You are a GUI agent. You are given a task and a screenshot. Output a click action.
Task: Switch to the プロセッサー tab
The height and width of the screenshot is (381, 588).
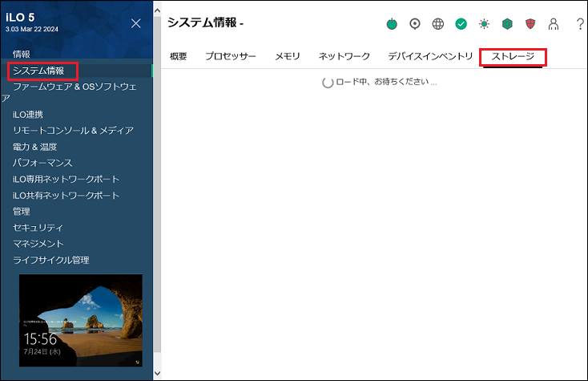tap(231, 56)
